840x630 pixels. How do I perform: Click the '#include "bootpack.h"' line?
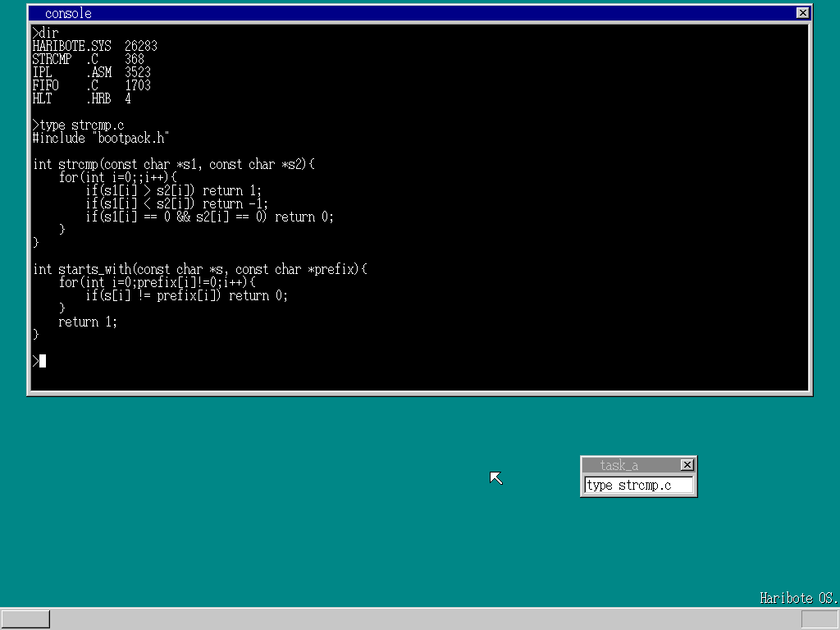pyautogui.click(x=101, y=138)
